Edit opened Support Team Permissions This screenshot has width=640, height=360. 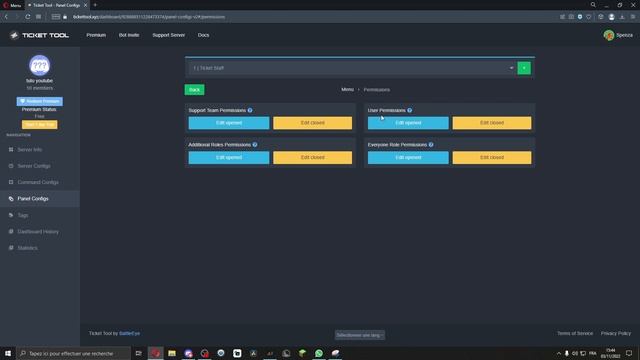click(x=229, y=123)
